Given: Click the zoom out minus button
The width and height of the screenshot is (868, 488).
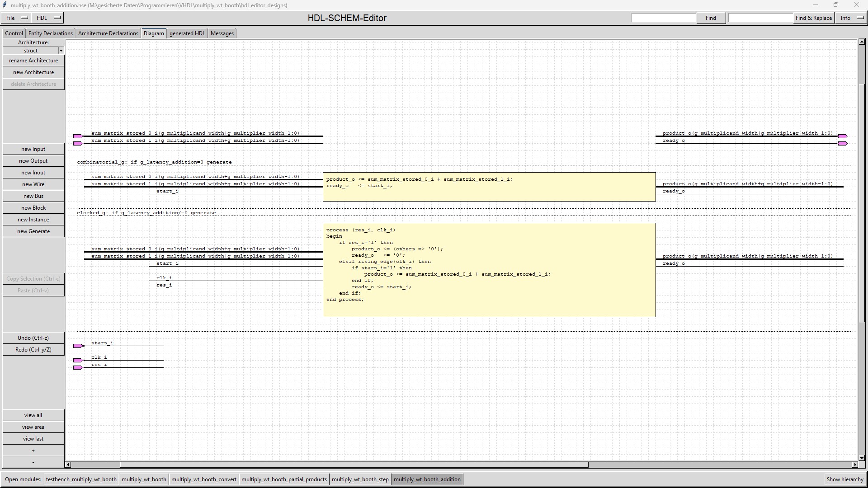Looking at the screenshot, I should tap(33, 462).
